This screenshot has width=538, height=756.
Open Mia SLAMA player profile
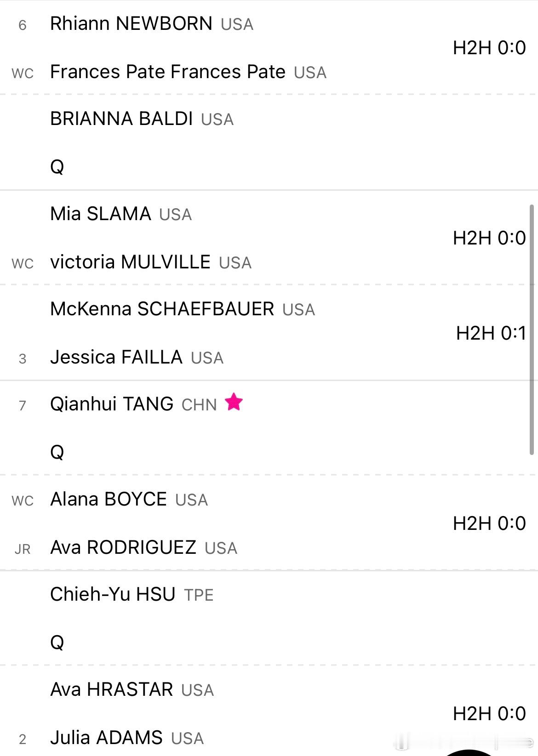tap(101, 214)
